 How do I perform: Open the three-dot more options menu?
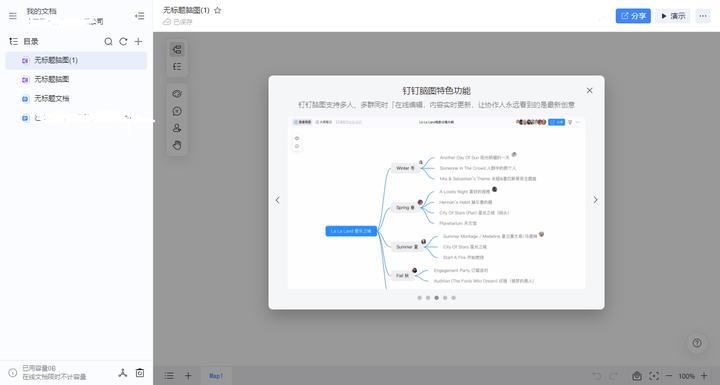703,16
